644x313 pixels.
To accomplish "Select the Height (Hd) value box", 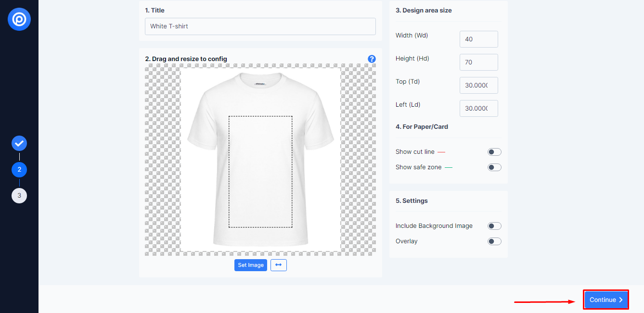I will [479, 62].
